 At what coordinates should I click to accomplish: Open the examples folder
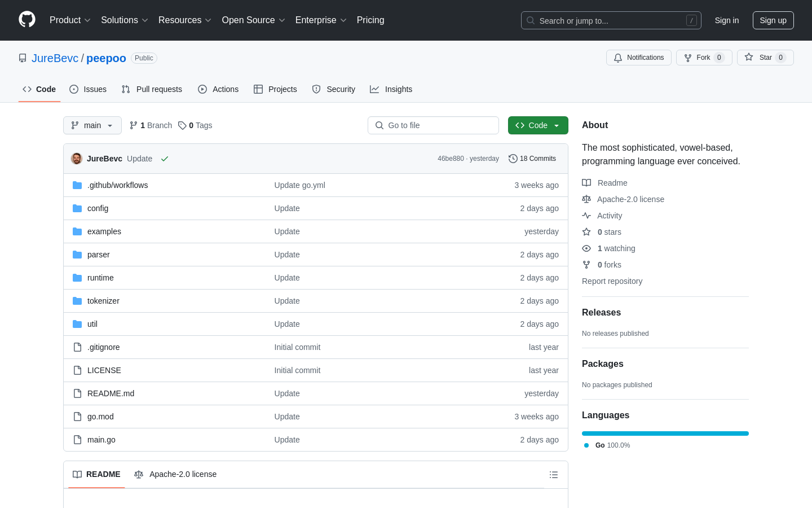coord(104,231)
